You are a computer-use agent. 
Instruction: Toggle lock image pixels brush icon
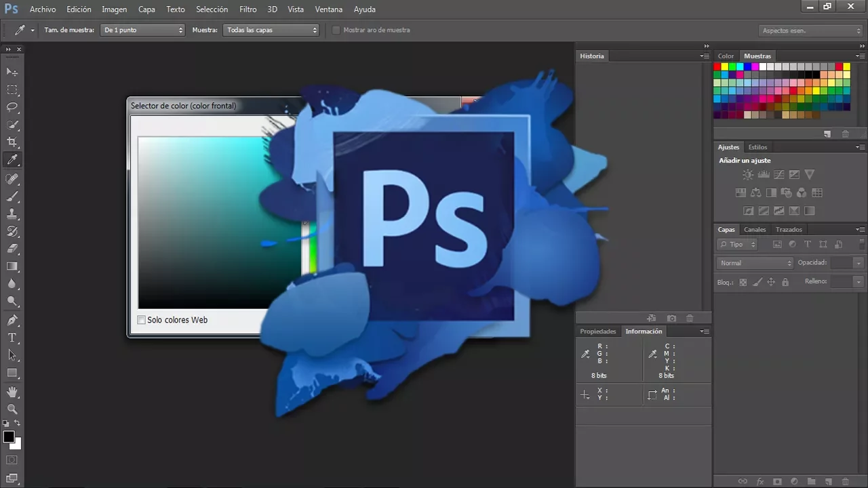pos(757,282)
